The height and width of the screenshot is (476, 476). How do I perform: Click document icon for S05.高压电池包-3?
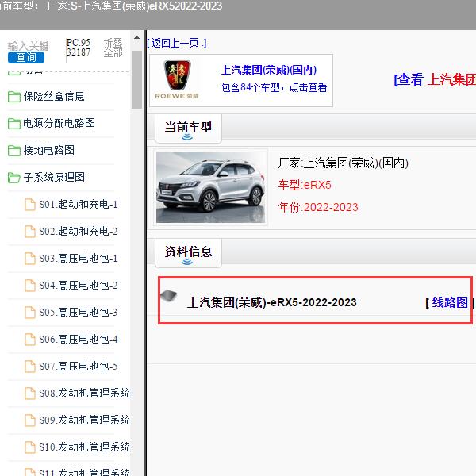[30, 313]
